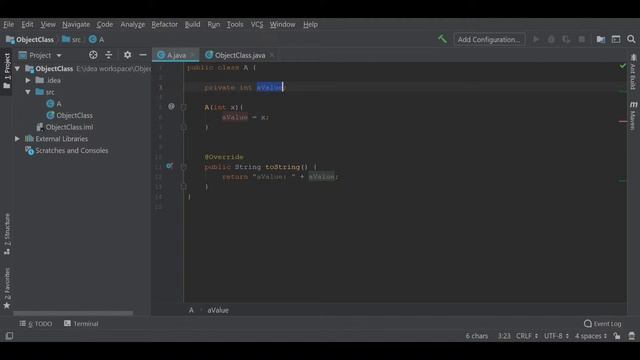Click the locate/scroll from source target icon
The image size is (640, 360).
[93, 55]
